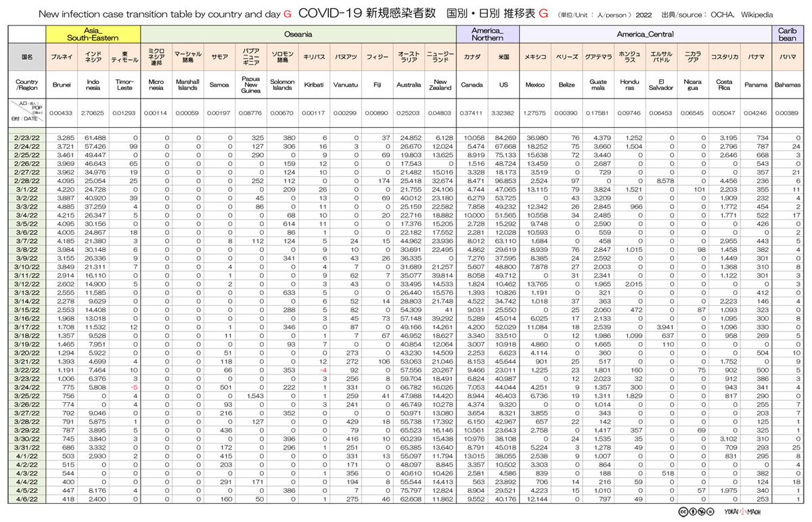Click Indonesia population value 2.70625
The width and height of the screenshot is (812, 522).
click(93, 112)
